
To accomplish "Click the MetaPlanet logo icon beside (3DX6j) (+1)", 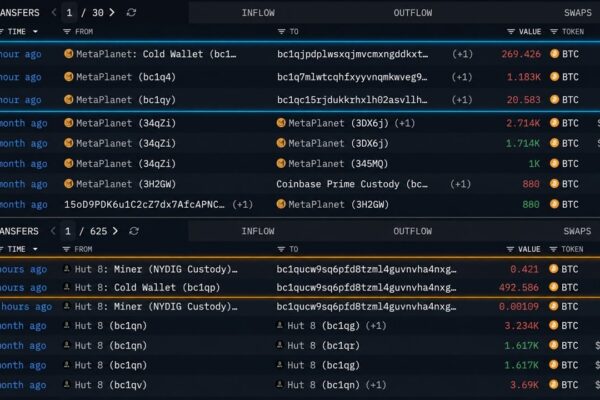I will pyautogui.click(x=281, y=123).
